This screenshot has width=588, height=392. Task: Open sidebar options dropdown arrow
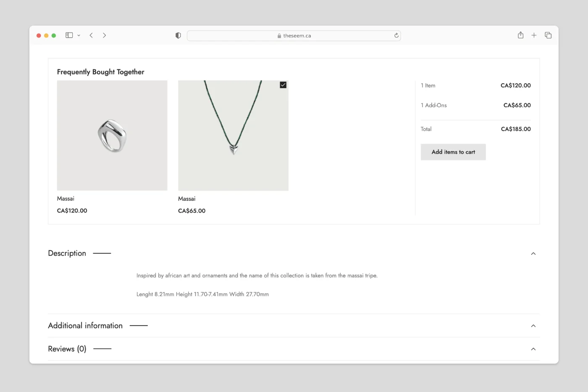coord(79,36)
